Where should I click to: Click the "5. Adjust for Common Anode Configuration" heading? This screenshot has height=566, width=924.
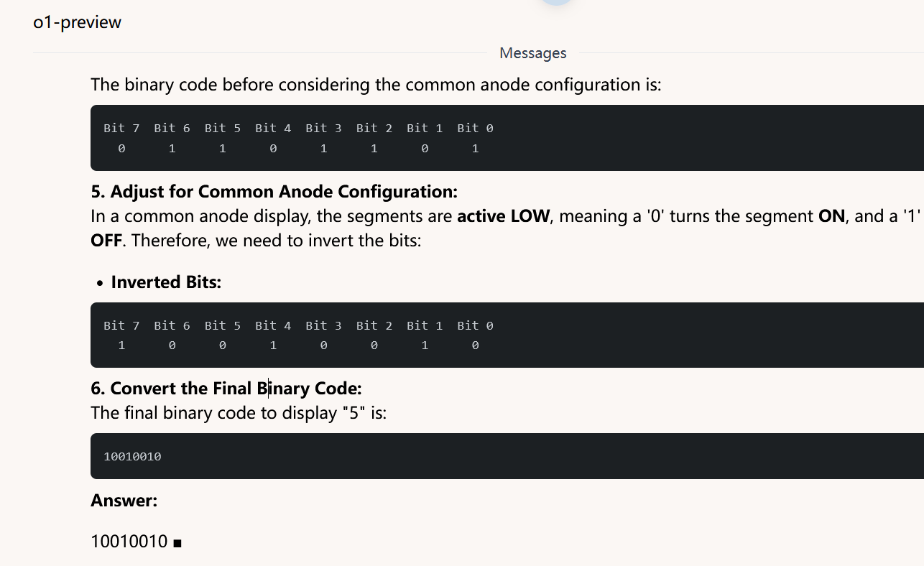pos(274,192)
